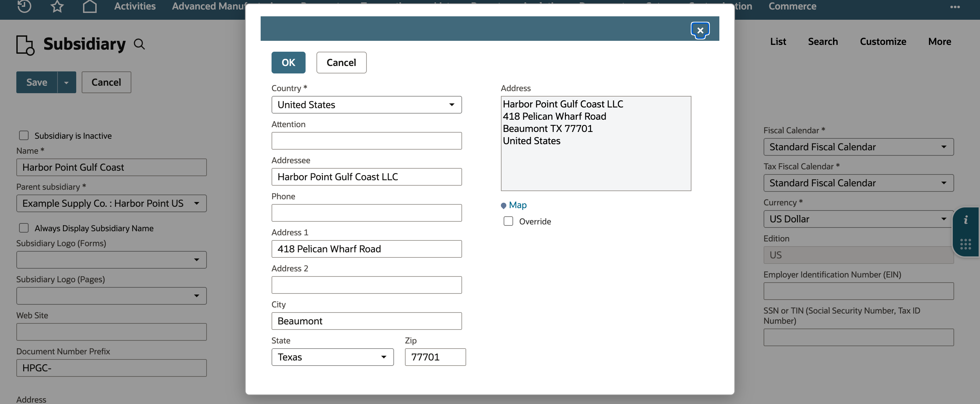Click the Subsidiary record page icon
Screen dimensions: 980x404
25,45
